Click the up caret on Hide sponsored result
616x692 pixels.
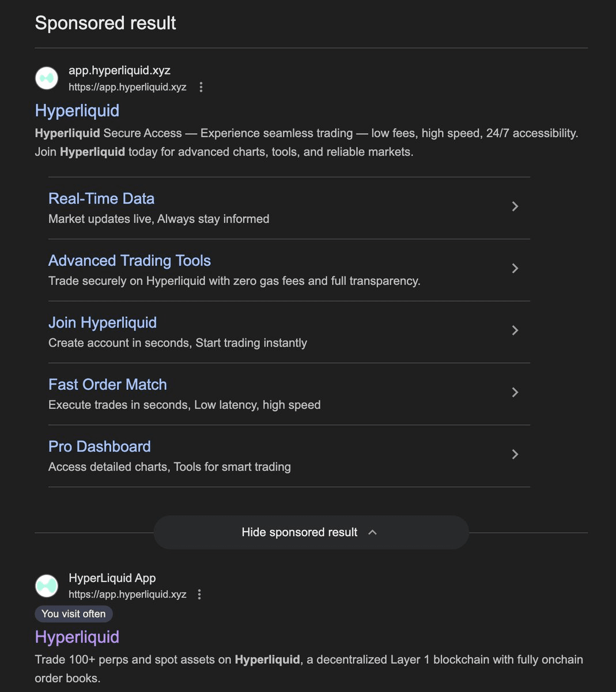(x=373, y=532)
